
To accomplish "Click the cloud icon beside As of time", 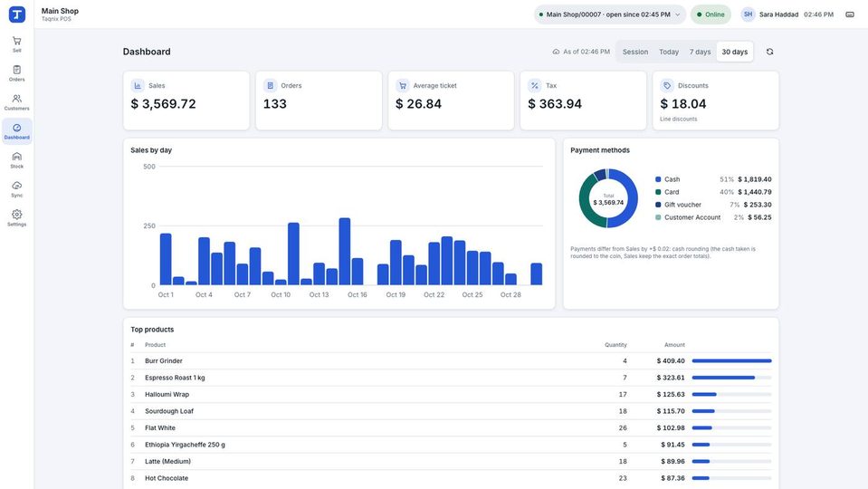I will (x=556, y=52).
